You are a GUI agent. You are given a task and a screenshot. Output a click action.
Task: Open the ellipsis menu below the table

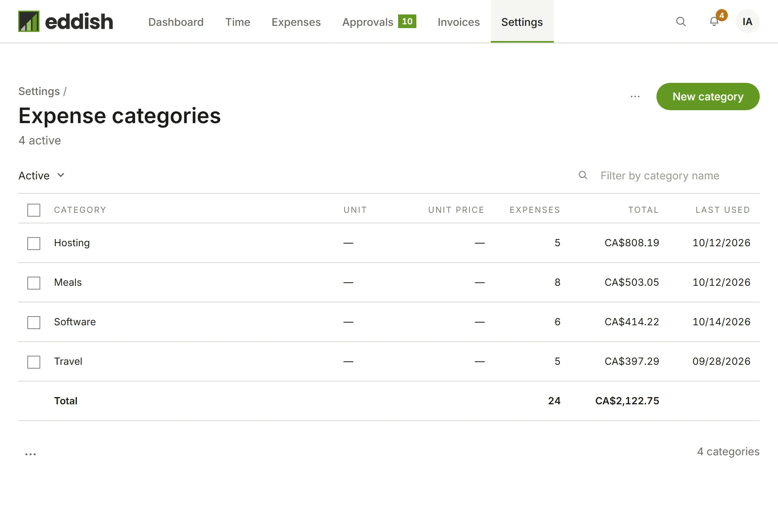pos(30,454)
